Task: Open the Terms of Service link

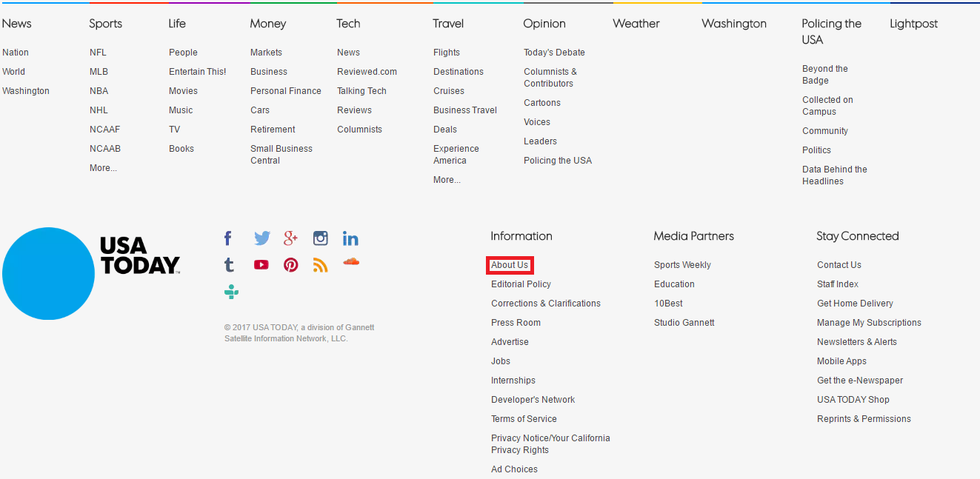Action: [524, 419]
